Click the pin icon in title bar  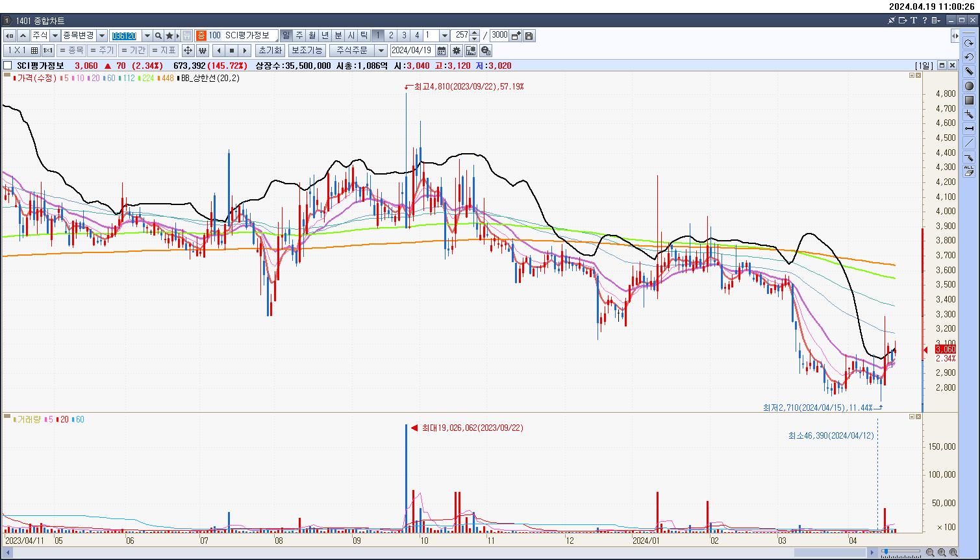tap(892, 20)
